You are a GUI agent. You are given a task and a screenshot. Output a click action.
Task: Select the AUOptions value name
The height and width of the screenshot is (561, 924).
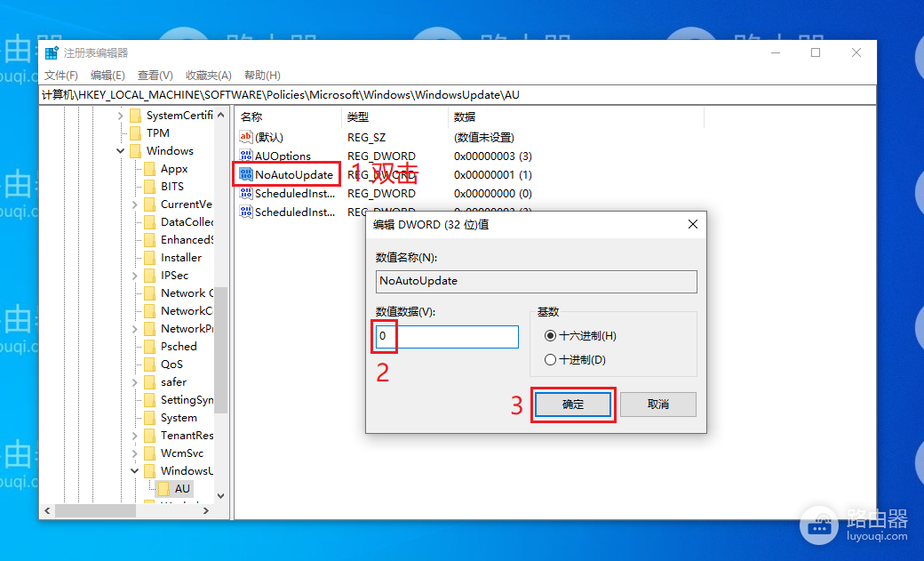pyautogui.click(x=283, y=156)
